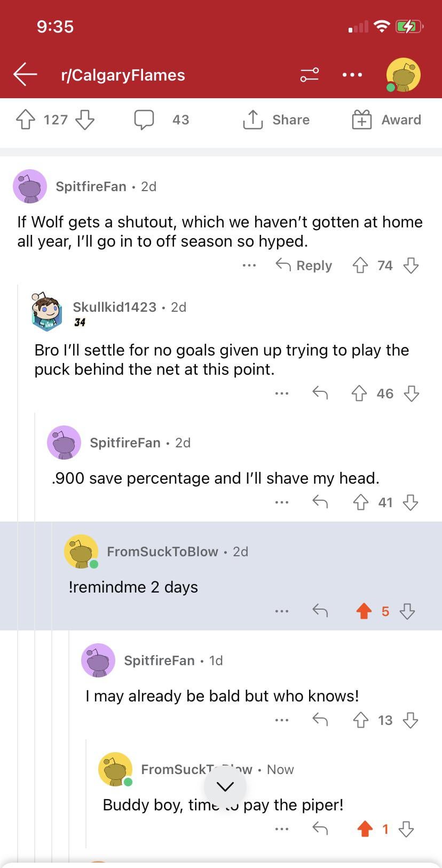Reply arrow on 'I may already be bald' comment
The height and width of the screenshot is (868, 442).
coord(320,720)
